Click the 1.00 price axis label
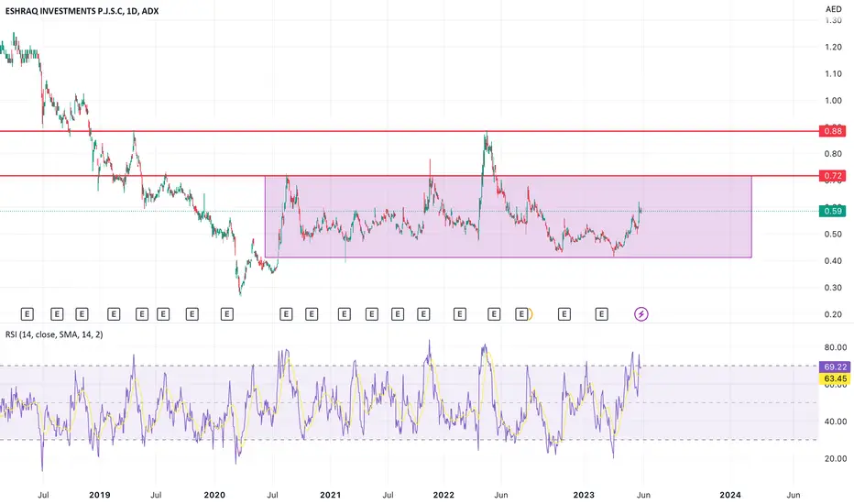The image size is (854, 504). pos(833,100)
